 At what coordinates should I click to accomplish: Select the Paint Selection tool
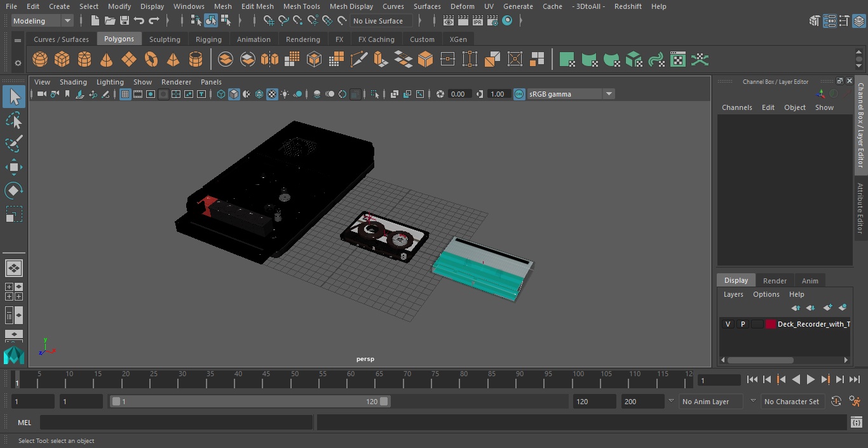click(x=14, y=144)
